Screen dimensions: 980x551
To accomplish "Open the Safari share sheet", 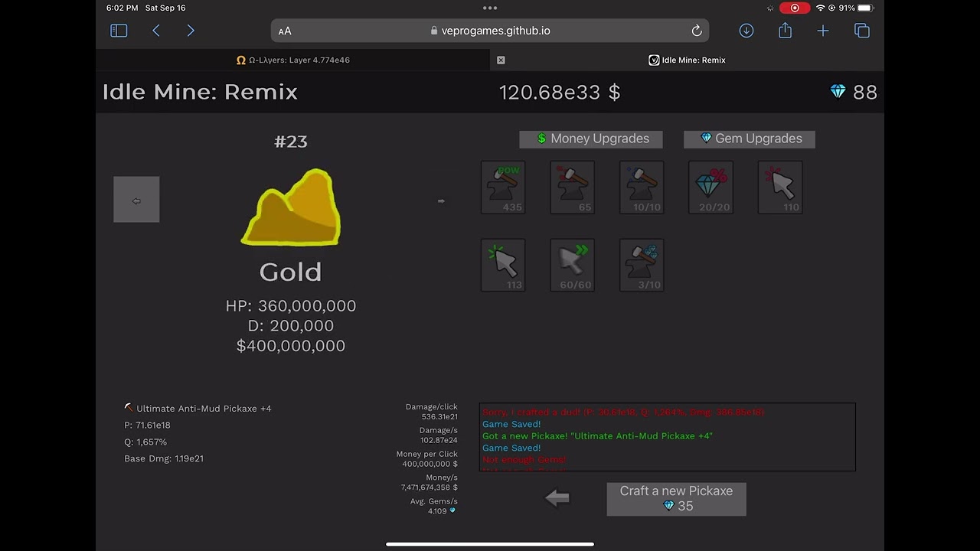I will point(785,30).
